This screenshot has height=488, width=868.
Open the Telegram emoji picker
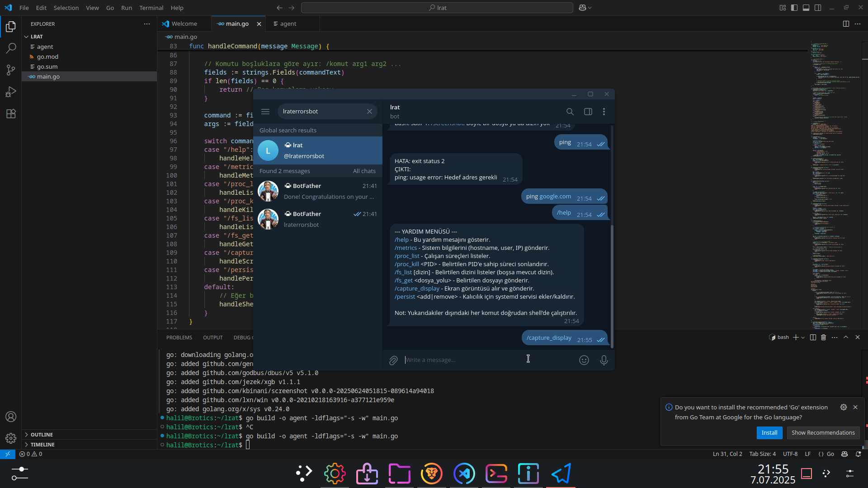[x=584, y=360]
